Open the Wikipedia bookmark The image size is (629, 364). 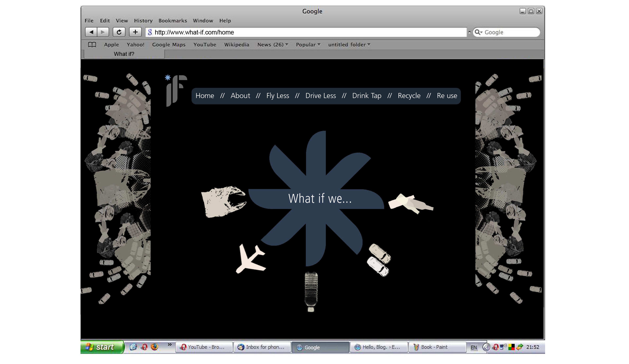pyautogui.click(x=237, y=45)
